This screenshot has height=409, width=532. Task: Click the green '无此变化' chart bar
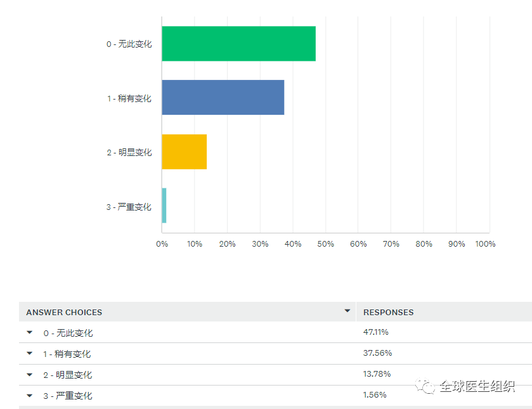coord(238,44)
